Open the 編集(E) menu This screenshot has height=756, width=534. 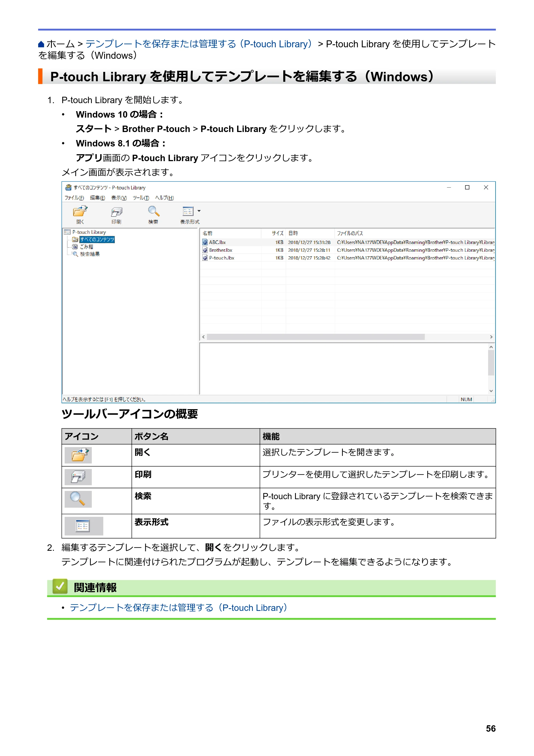(97, 197)
